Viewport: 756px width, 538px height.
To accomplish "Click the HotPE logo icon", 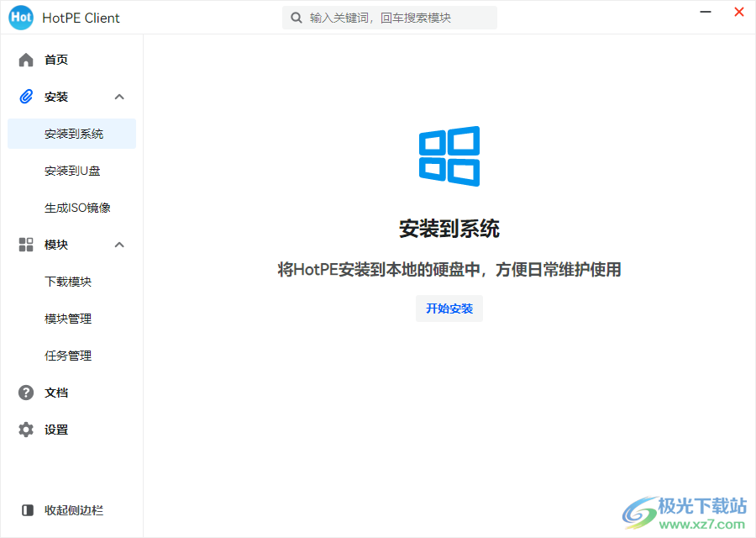I will click(x=21, y=18).
